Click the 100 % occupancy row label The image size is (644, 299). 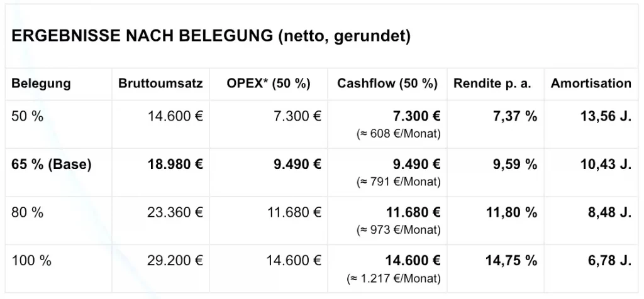coord(31,261)
